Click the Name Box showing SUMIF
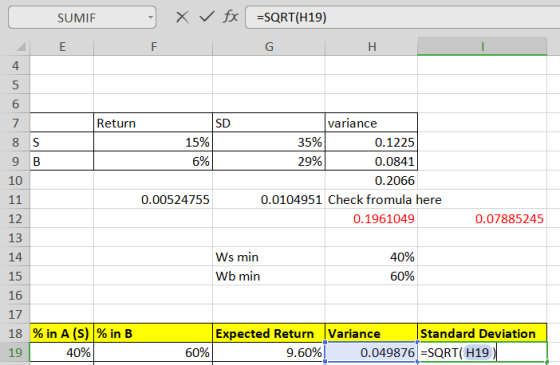The image size is (560, 365). 82,17
